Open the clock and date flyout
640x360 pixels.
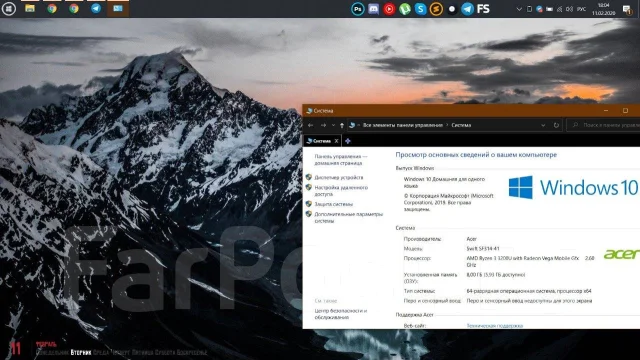coord(604,9)
